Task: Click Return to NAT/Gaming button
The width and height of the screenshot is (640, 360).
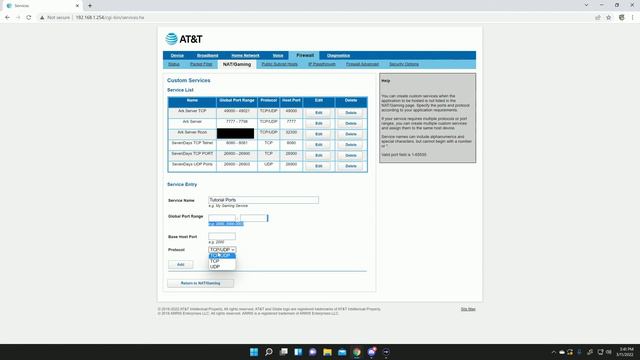Action: click(200, 283)
